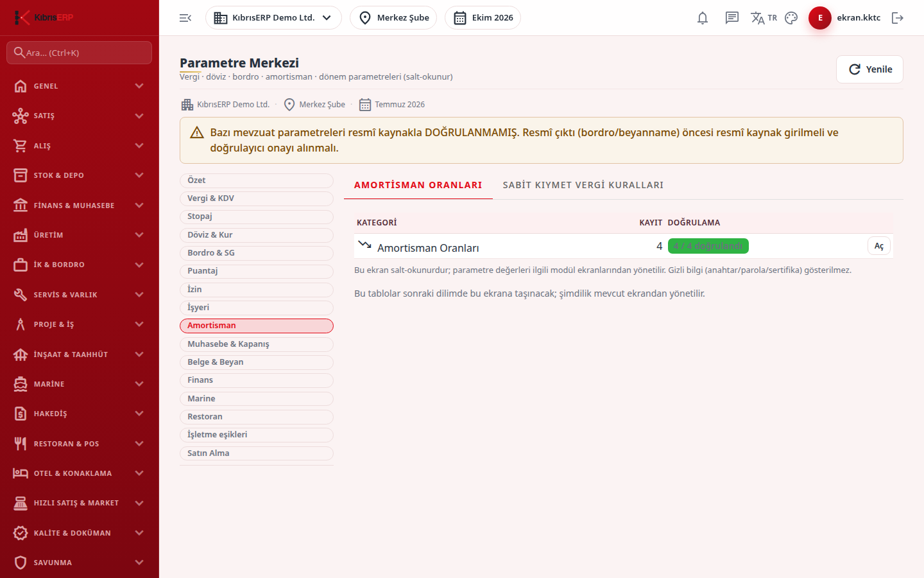Expand İnşaat & Taahhüt chevron
Image resolution: width=924 pixels, height=578 pixels.
[139, 355]
